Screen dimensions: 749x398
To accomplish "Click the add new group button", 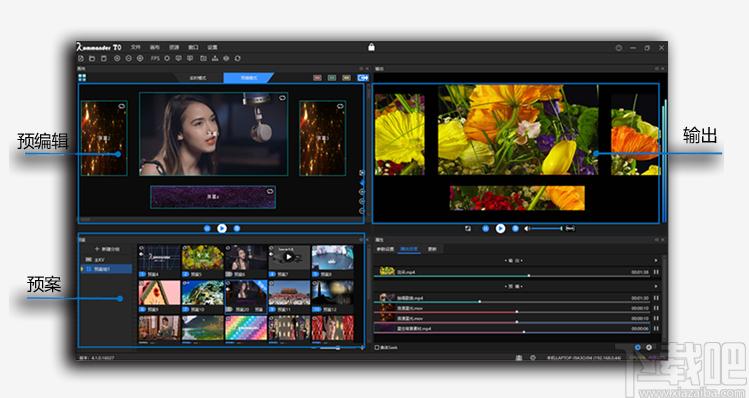I will coord(107,249).
